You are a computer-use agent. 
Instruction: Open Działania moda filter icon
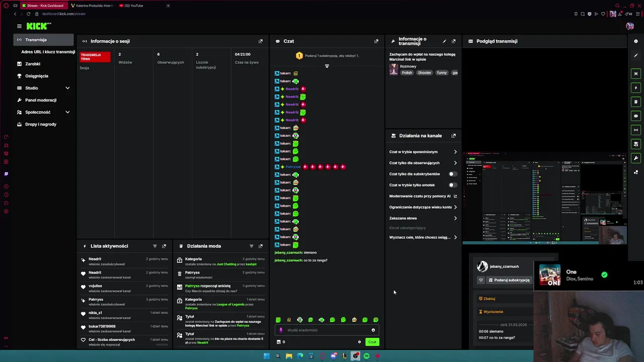252,246
